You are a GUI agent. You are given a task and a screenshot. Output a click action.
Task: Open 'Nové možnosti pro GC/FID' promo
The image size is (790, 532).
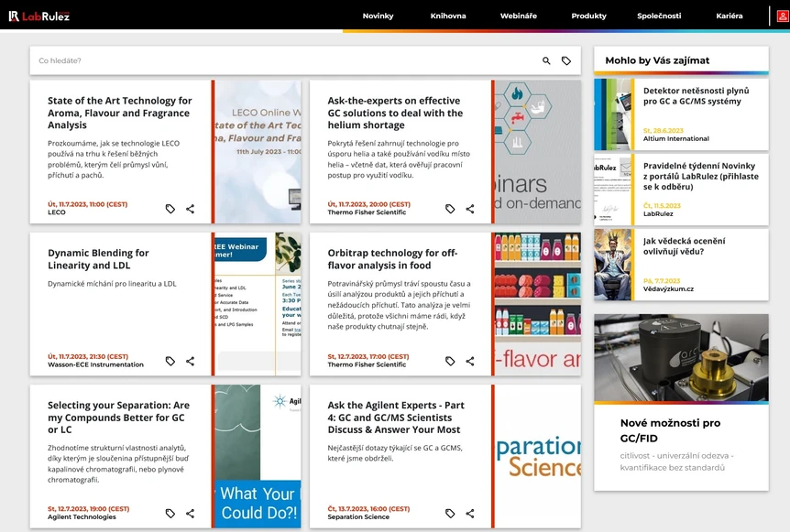point(670,430)
